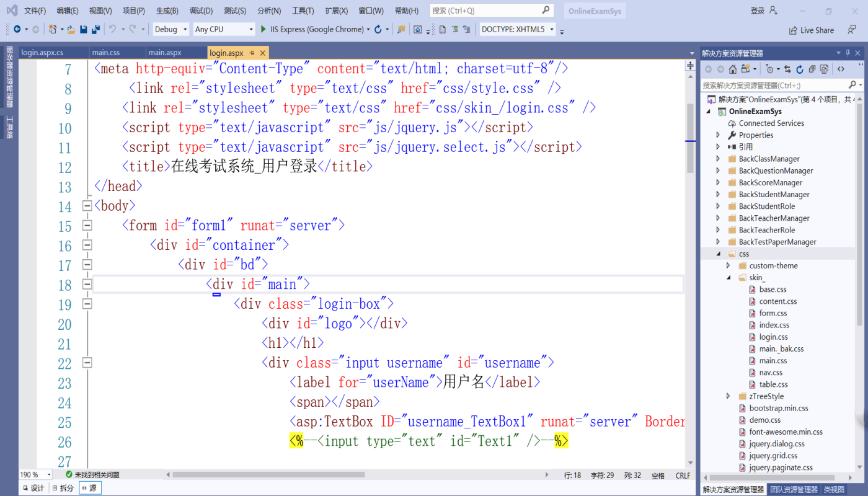
Task: Click the 登录 sign-in button
Action: pos(758,11)
